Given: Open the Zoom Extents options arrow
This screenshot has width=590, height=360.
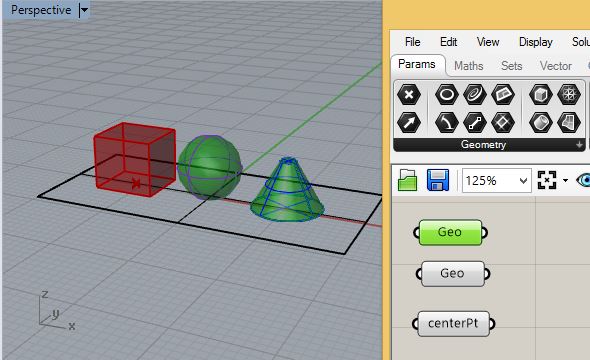Looking at the screenshot, I should [565, 181].
